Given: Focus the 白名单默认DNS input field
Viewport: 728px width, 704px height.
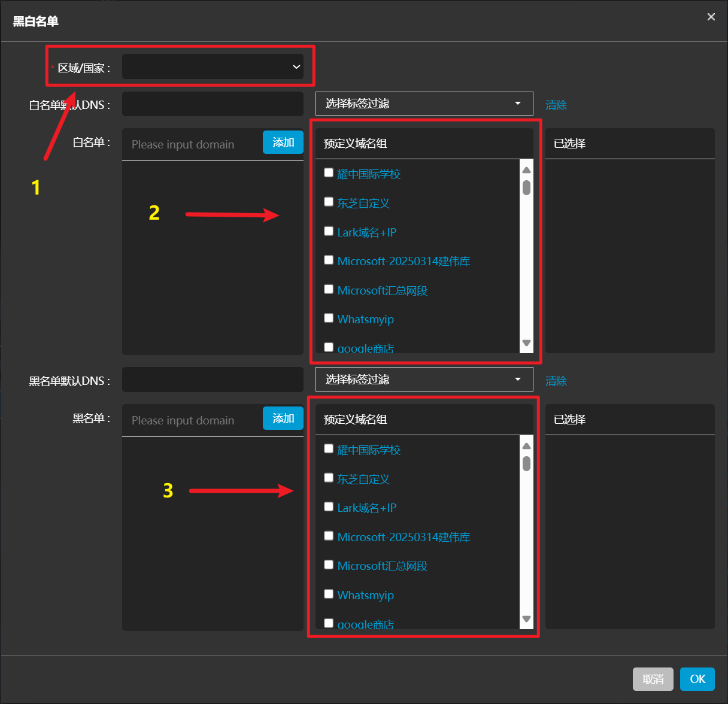Looking at the screenshot, I should coord(213,104).
